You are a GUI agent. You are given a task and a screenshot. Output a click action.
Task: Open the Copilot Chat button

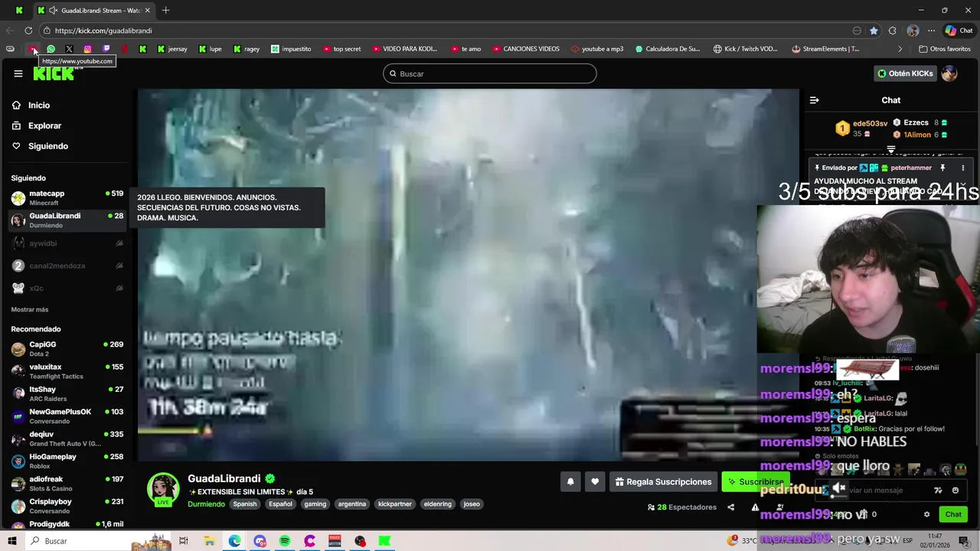coord(959,31)
